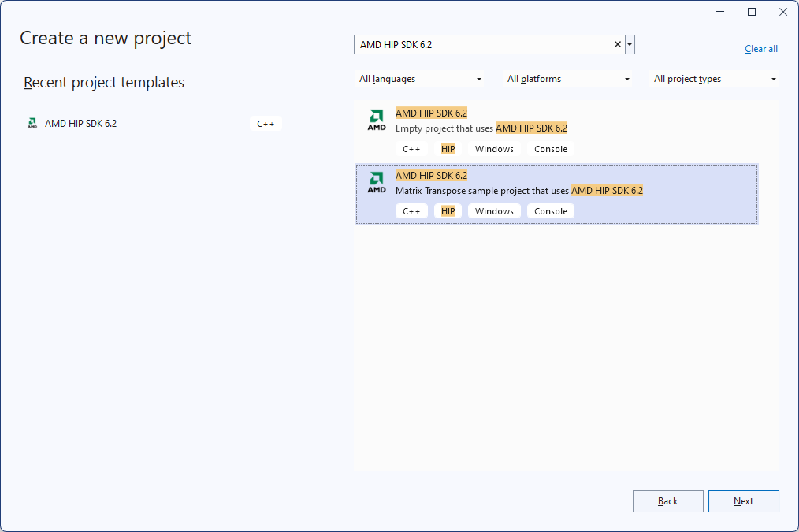The image size is (799, 532).
Task: Maximize the Create a new project window
Action: (x=751, y=12)
